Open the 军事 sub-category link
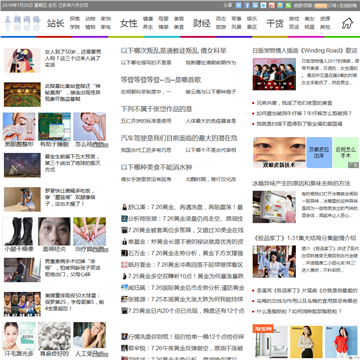 click(x=236, y=19)
